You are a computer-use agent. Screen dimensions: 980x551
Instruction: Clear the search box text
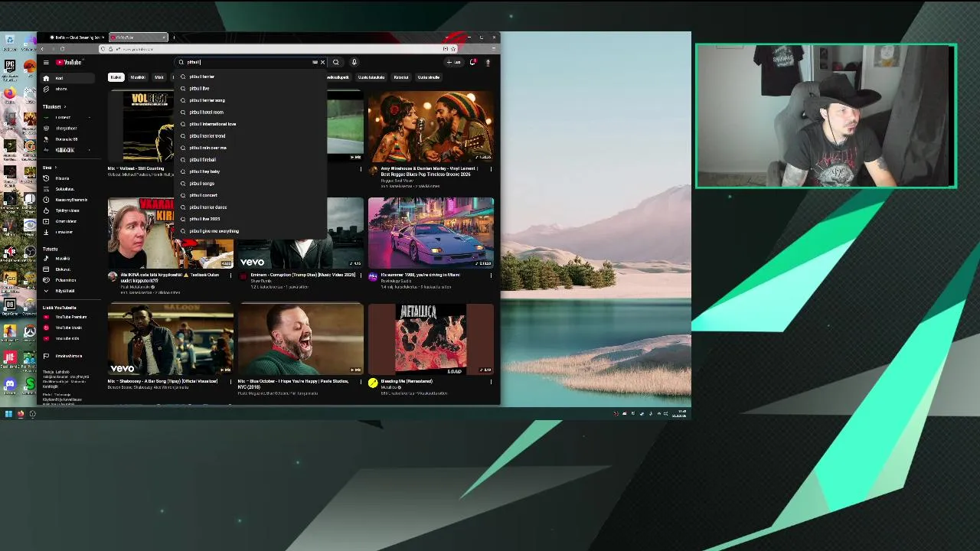(x=322, y=62)
